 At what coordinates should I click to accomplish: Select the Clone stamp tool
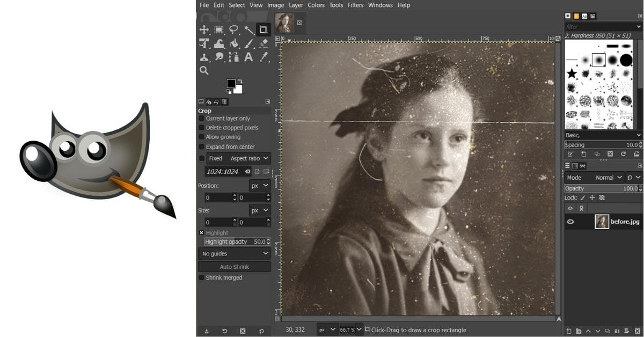(x=204, y=57)
